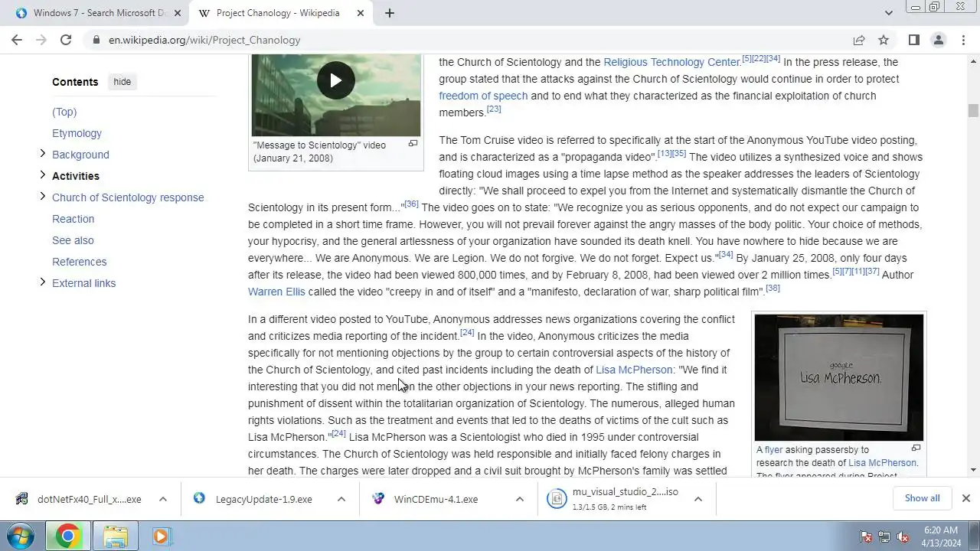
Task: Open the Windows Start menu
Action: point(20,536)
